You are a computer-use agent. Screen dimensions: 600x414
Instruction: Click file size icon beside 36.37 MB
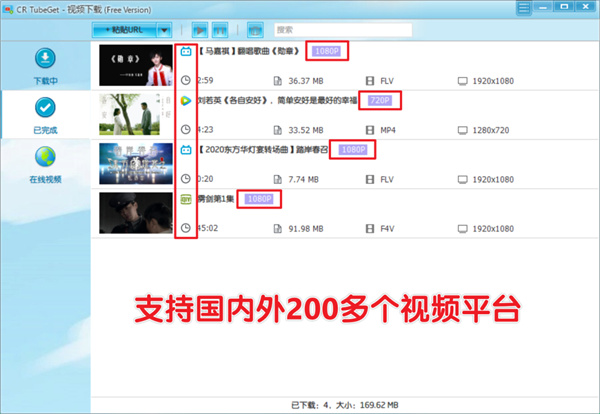coord(277,81)
